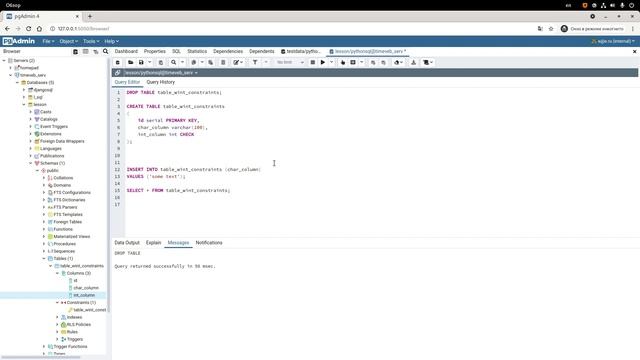This screenshot has height=360, width=640.
Task: Open the Execute options dropdown arrow
Action: [x=331, y=62]
